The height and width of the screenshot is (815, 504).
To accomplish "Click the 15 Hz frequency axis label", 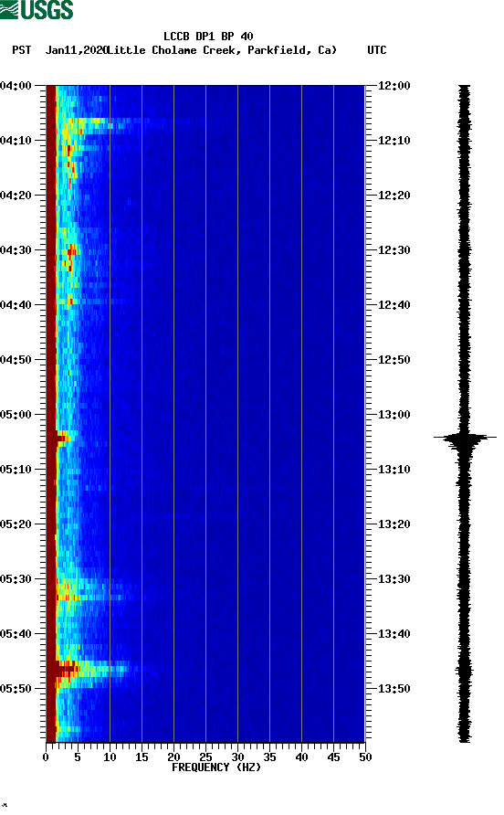I will click(142, 757).
